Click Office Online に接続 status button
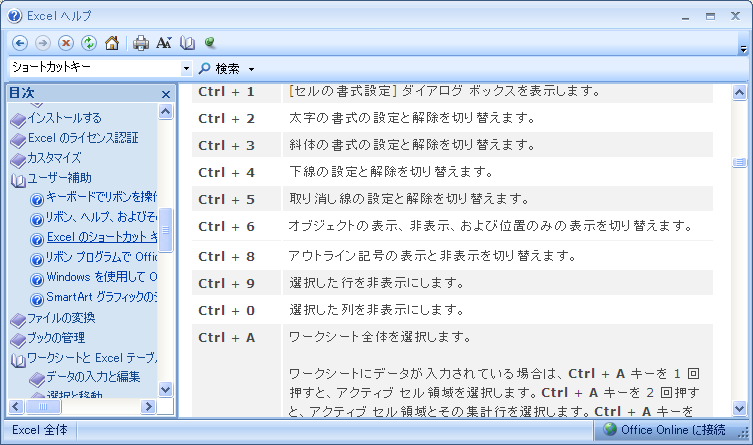Viewport: 753px width, 445px height. point(665,430)
